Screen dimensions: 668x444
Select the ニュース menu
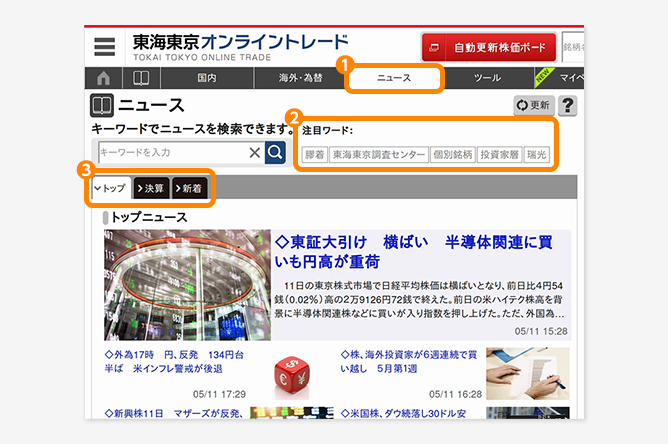(x=394, y=78)
